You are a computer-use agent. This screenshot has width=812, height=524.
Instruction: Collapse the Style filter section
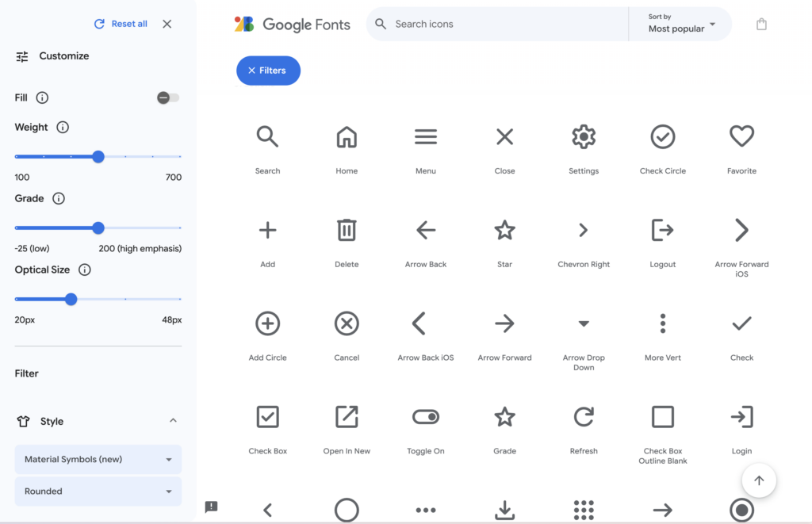click(x=173, y=420)
